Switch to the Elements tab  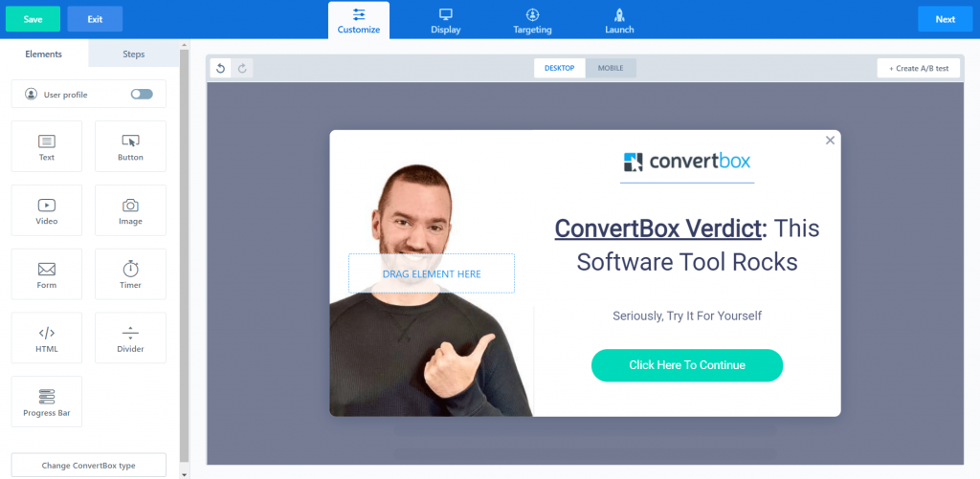[44, 54]
